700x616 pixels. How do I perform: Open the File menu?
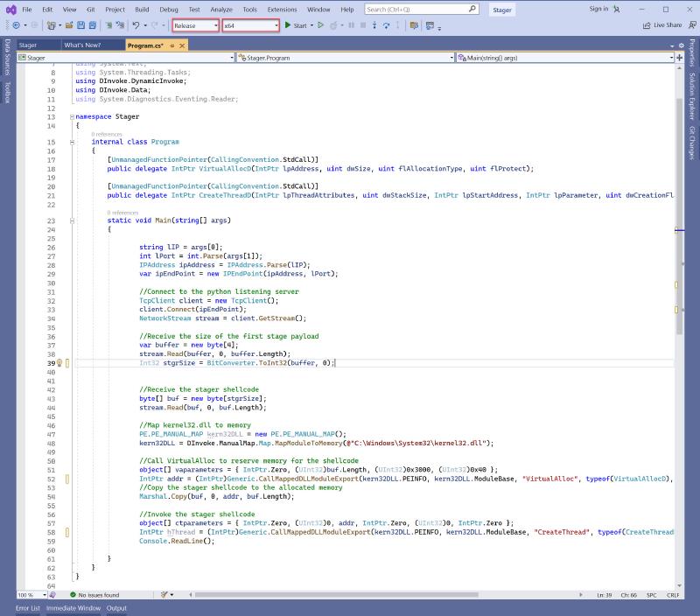(x=27, y=10)
